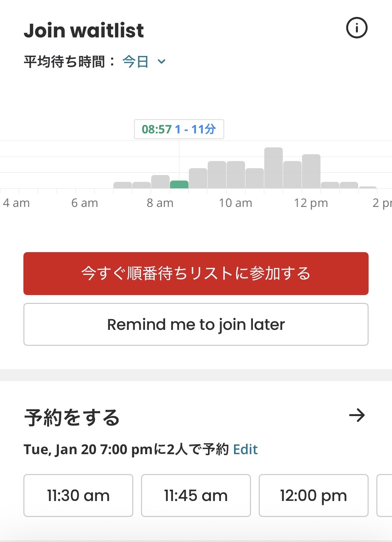This screenshot has height=542, width=392.
Task: Choose the 11:45 am reservation slot
Action: click(x=196, y=495)
